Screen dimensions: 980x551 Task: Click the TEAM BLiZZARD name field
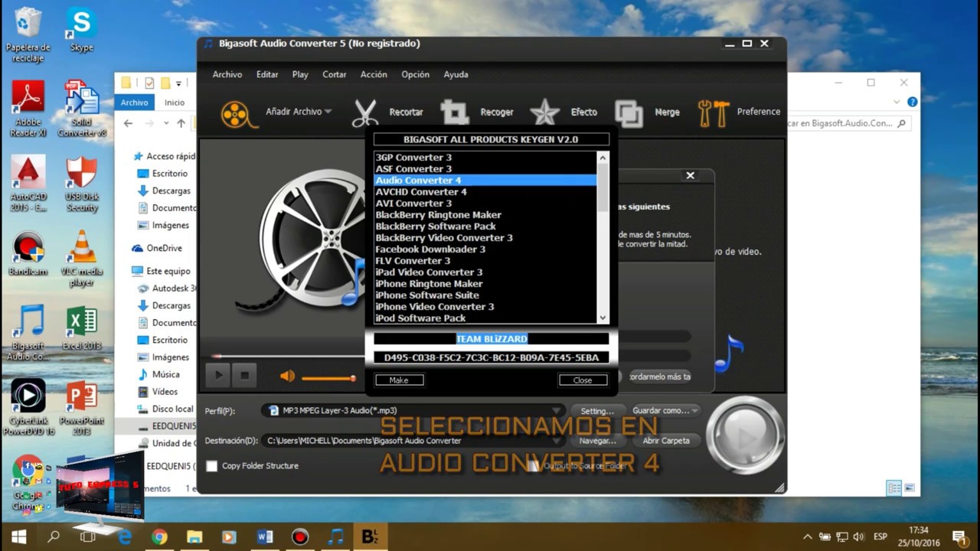[492, 339]
